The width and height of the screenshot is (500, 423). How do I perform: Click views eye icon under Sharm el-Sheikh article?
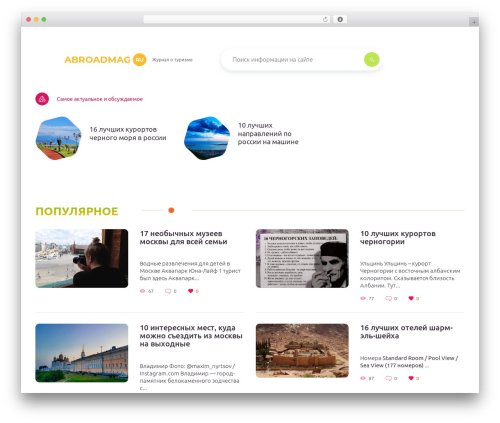(363, 378)
